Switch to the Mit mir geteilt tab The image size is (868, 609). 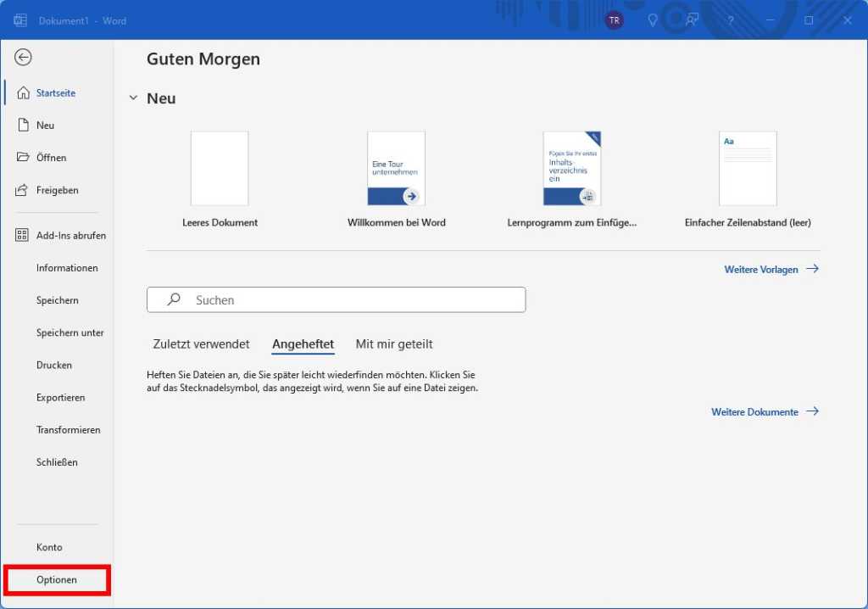pos(394,344)
